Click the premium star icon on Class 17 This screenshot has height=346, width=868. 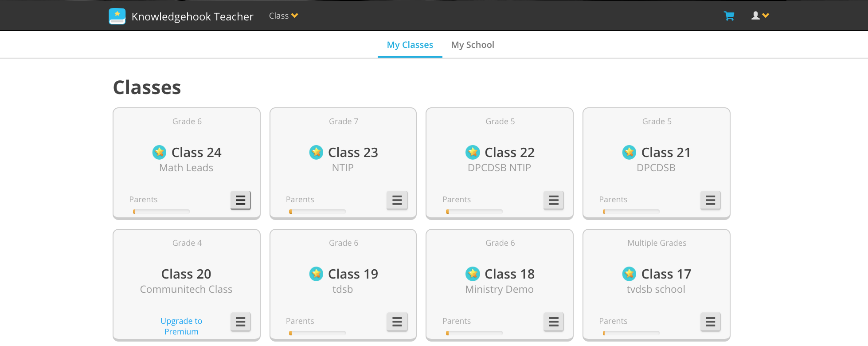coord(629,274)
